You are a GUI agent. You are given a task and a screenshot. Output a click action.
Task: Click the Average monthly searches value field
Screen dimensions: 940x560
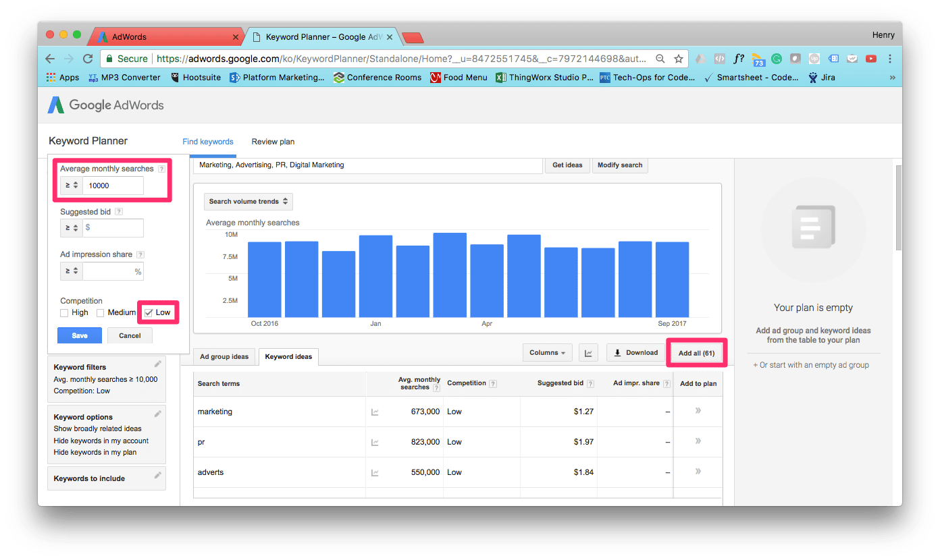(x=113, y=185)
